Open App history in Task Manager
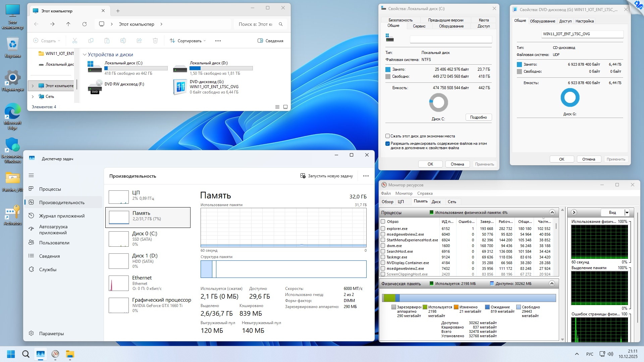Image resolution: width=644 pixels, height=362 pixels. pyautogui.click(x=62, y=216)
